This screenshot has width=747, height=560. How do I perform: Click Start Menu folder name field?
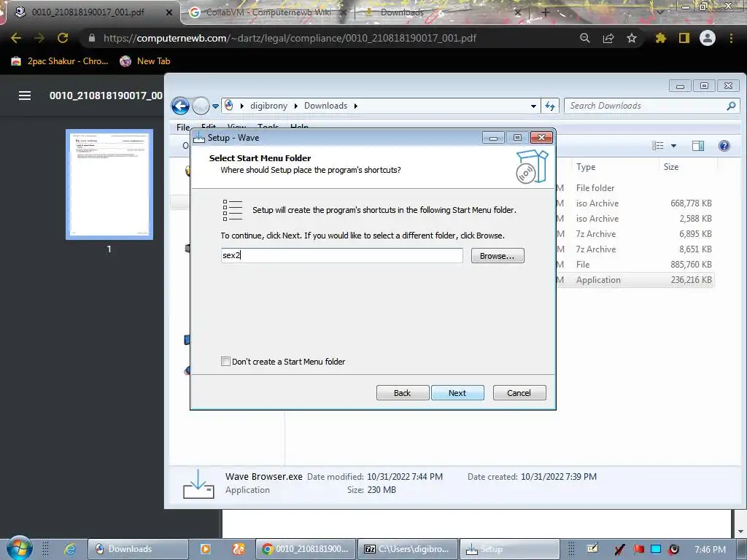click(341, 256)
